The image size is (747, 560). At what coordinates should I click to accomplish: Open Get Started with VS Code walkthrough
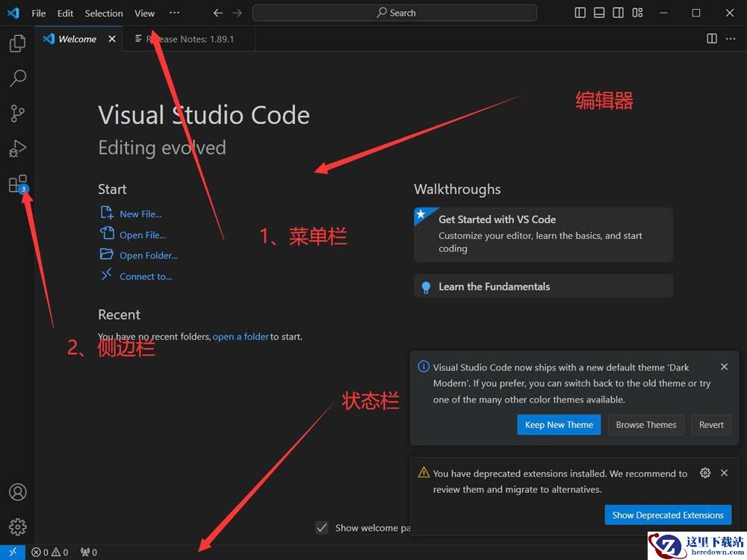point(543,234)
